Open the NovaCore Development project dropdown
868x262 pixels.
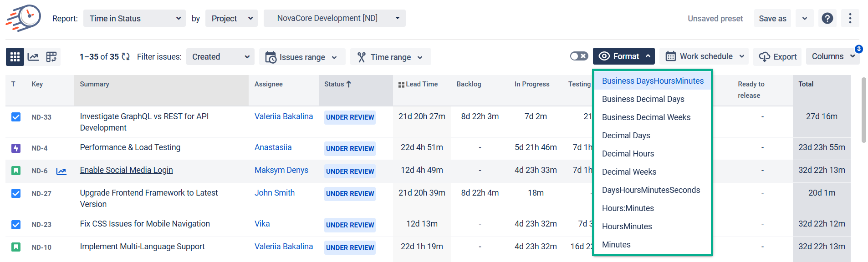coord(334,18)
